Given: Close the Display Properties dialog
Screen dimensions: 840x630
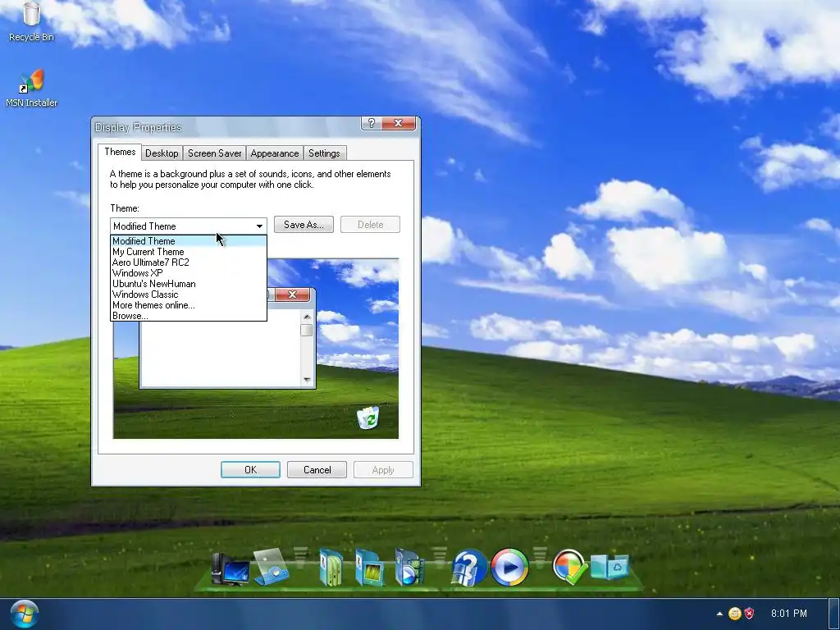Looking at the screenshot, I should tap(399, 123).
